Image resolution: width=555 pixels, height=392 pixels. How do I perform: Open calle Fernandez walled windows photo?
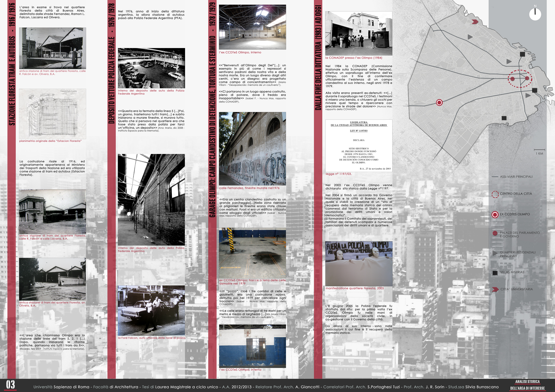[x=252, y=149]
